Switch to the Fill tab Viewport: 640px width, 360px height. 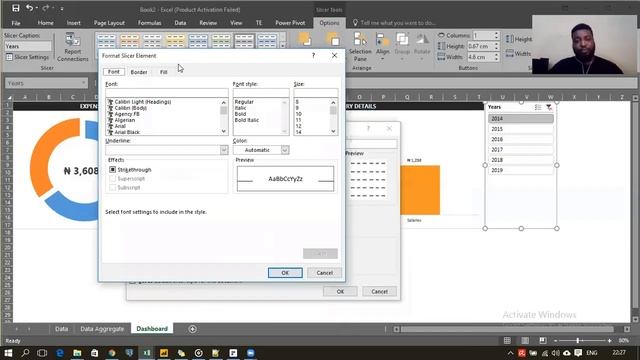(x=163, y=72)
